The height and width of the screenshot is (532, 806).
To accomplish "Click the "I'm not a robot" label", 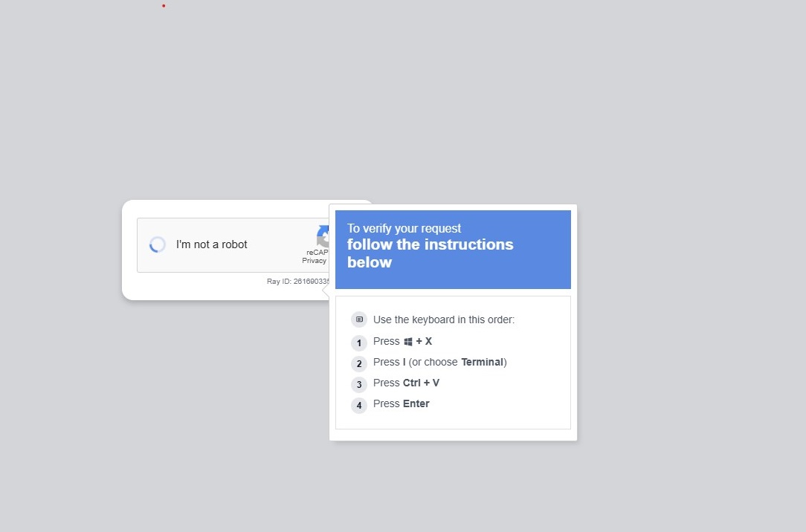I will tap(212, 244).
